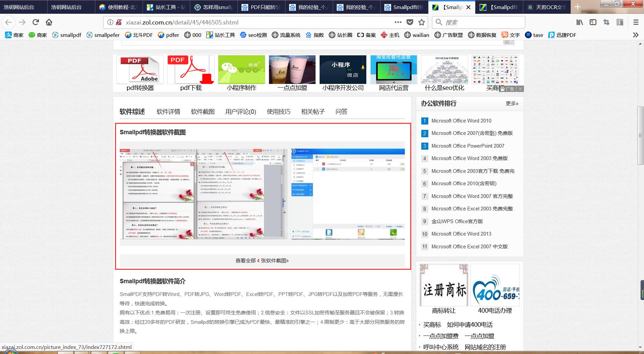Select 软件综述 page tab
Screen dimensions: 644x354
click(132, 111)
